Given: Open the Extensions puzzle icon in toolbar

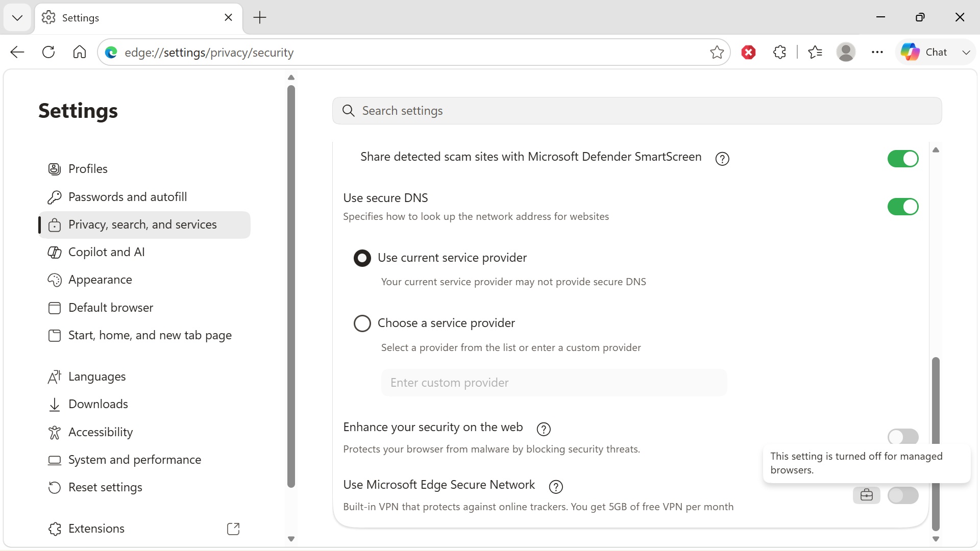Looking at the screenshot, I should coord(779,52).
